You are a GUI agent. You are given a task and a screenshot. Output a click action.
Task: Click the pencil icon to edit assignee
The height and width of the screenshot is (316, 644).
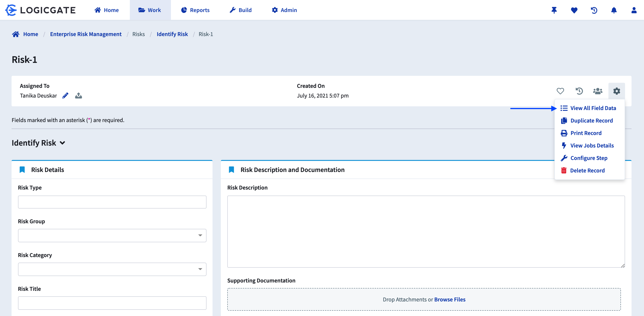pos(65,95)
